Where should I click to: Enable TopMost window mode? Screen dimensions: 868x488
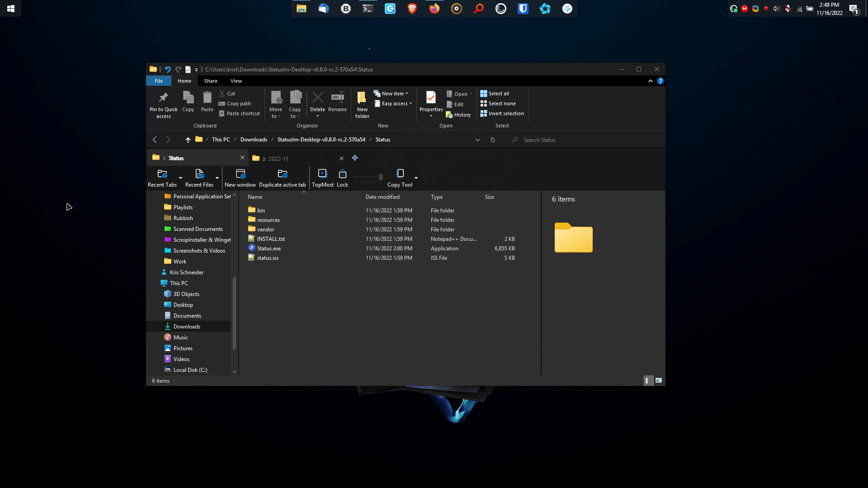pos(322,177)
